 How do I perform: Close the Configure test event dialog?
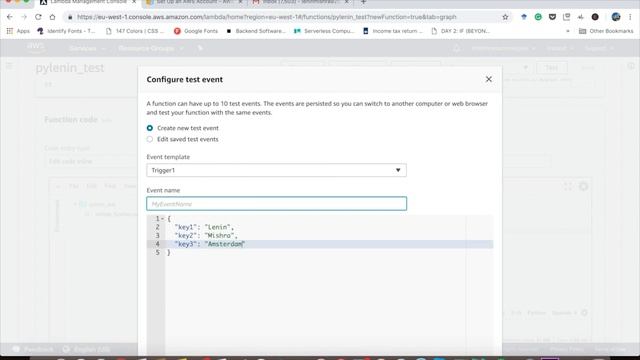click(x=489, y=79)
